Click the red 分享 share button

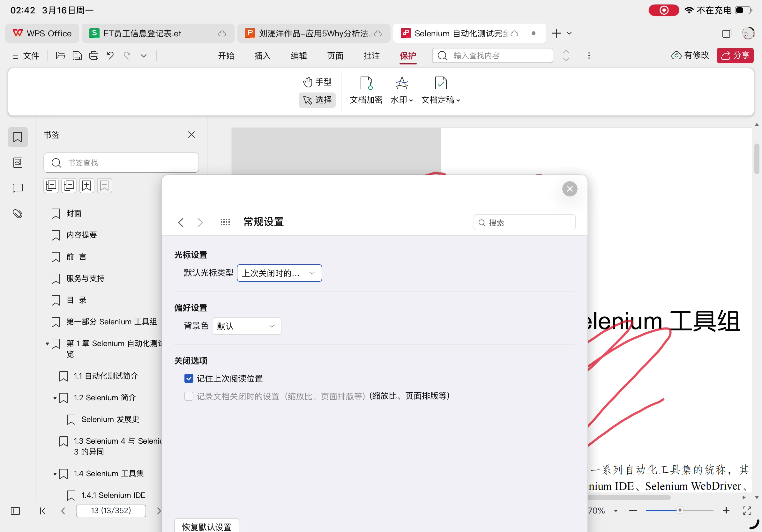pyautogui.click(x=735, y=55)
